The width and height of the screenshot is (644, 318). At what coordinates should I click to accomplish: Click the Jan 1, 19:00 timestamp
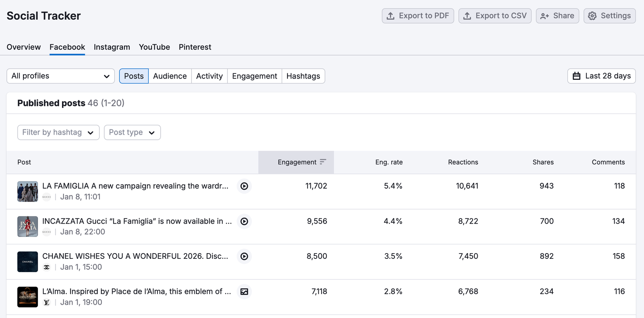[x=81, y=302]
